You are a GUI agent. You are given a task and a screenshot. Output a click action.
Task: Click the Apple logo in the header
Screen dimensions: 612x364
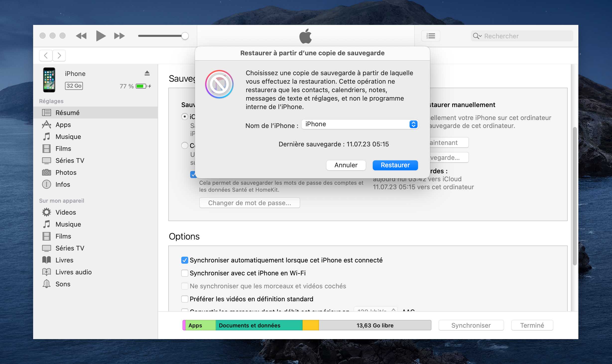click(x=306, y=36)
